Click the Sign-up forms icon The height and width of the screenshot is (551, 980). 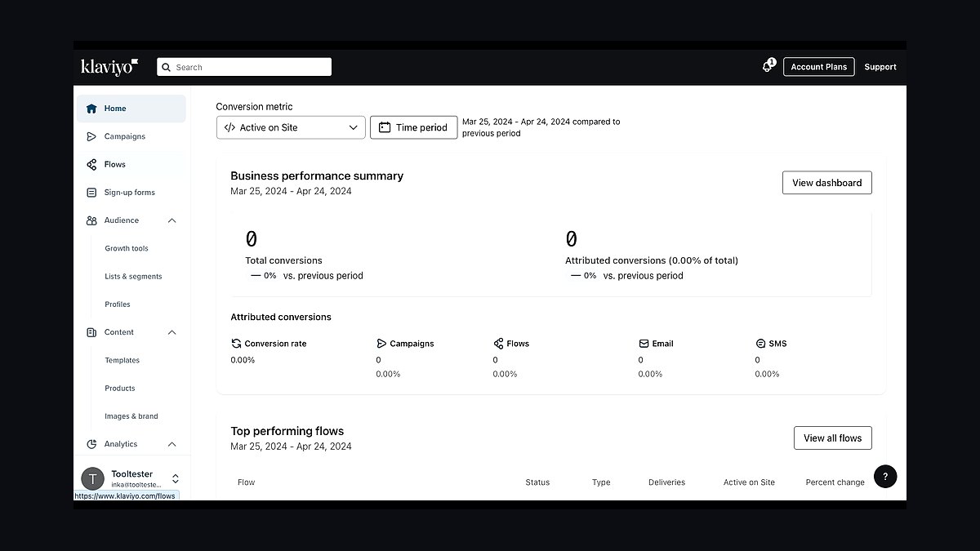[91, 193]
